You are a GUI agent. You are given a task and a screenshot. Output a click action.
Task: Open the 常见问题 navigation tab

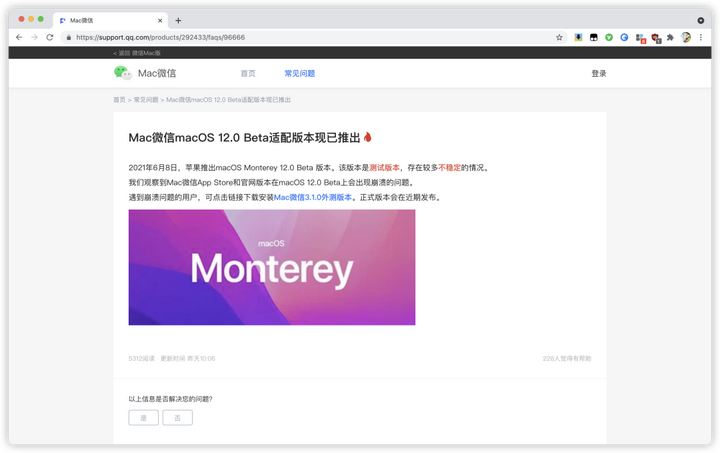(299, 73)
